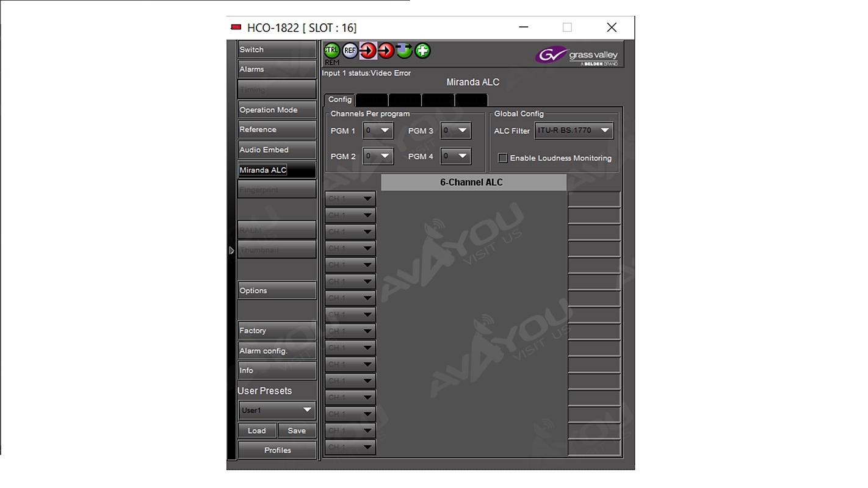The height and width of the screenshot is (488, 868).
Task: Click the green bypass arrow status icon
Action: click(404, 51)
